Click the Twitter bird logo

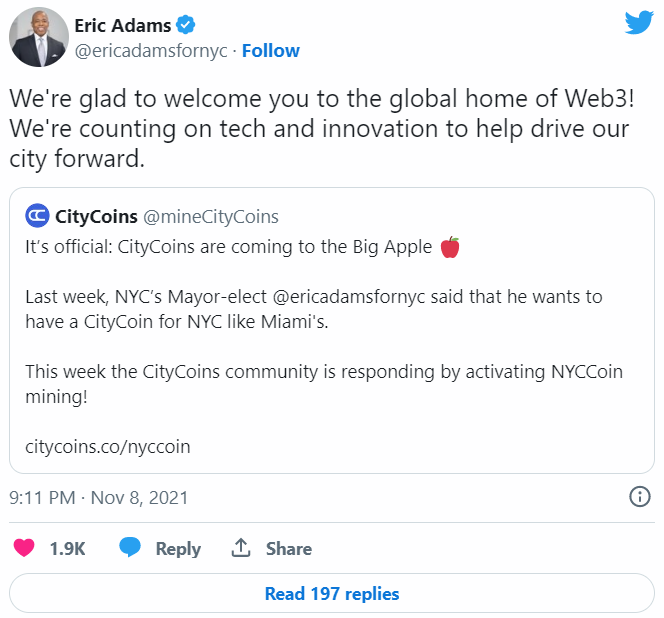[639, 24]
